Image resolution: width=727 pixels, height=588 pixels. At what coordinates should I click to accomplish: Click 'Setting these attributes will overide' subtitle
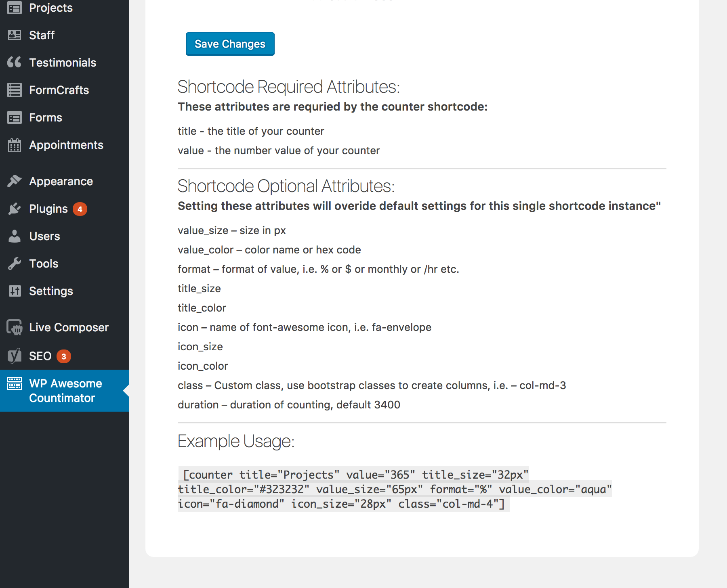click(419, 206)
